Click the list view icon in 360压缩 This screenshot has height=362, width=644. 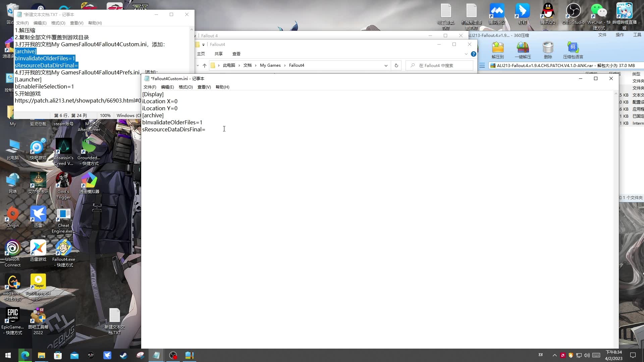[x=482, y=66]
